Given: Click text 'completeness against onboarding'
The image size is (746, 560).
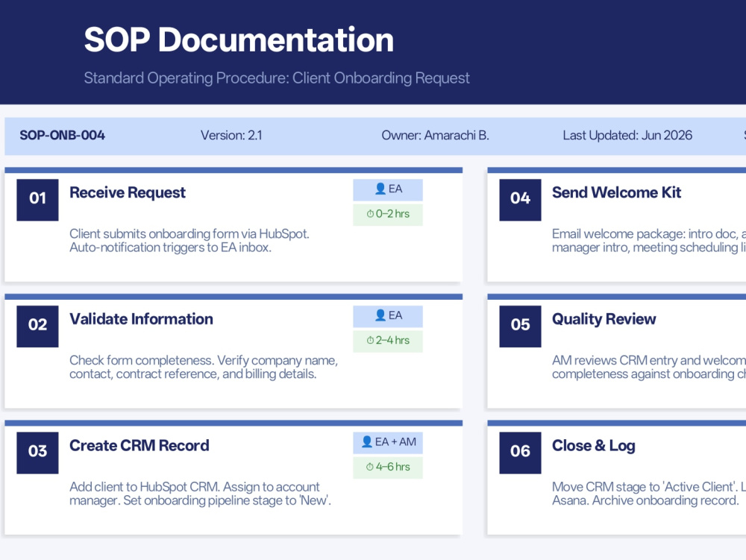Looking at the screenshot, I should point(643,374).
